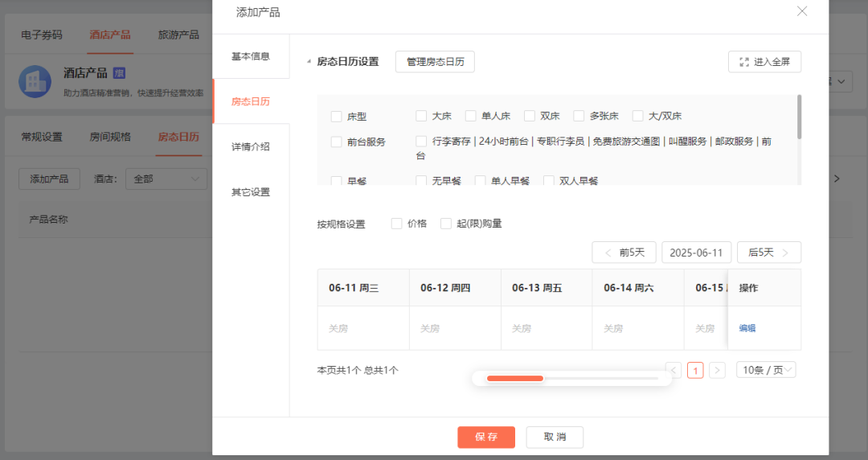868x460 pixels.
Task: Check the 双人早餐 checkbox
Action: pyautogui.click(x=549, y=181)
